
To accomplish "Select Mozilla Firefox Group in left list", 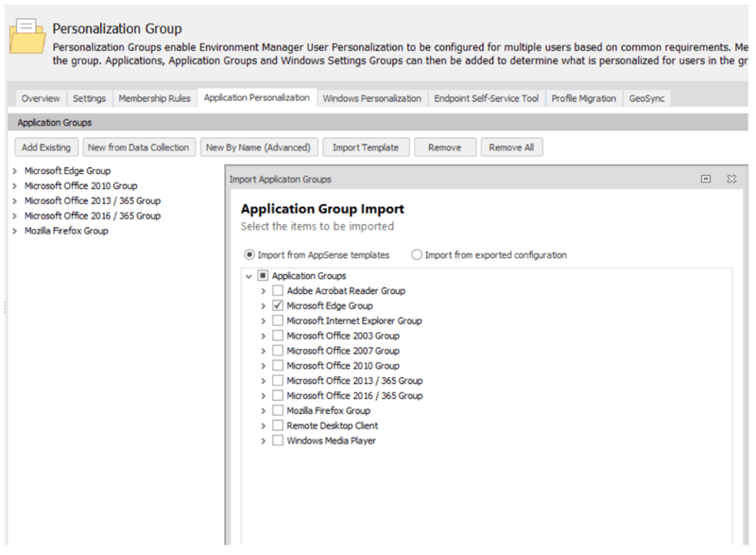I will [66, 231].
